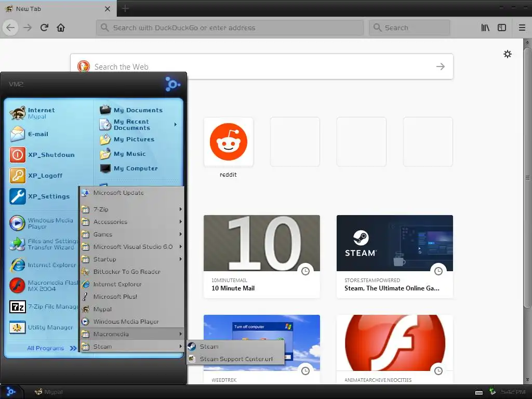Click the start button on taskbar
The height and width of the screenshot is (399, 532).
[x=11, y=392]
